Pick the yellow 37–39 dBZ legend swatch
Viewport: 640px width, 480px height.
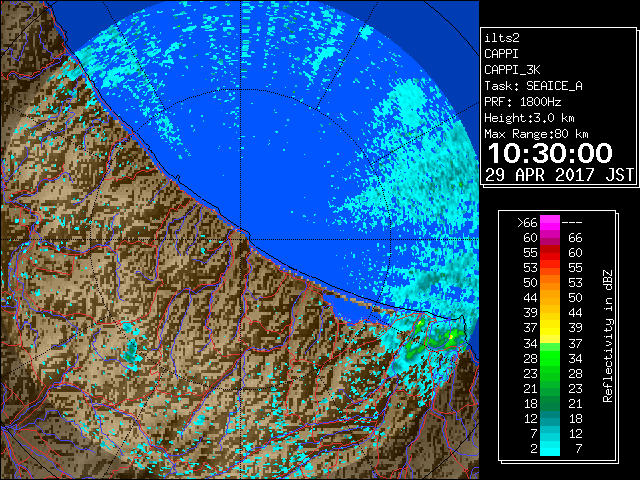550,328
